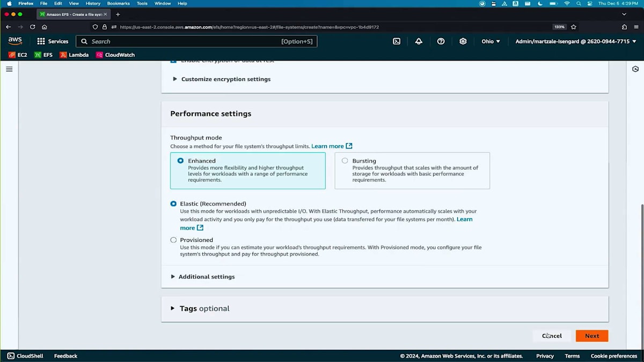
Task: Open Learn more link under Throughput mode
Action: 332,146
